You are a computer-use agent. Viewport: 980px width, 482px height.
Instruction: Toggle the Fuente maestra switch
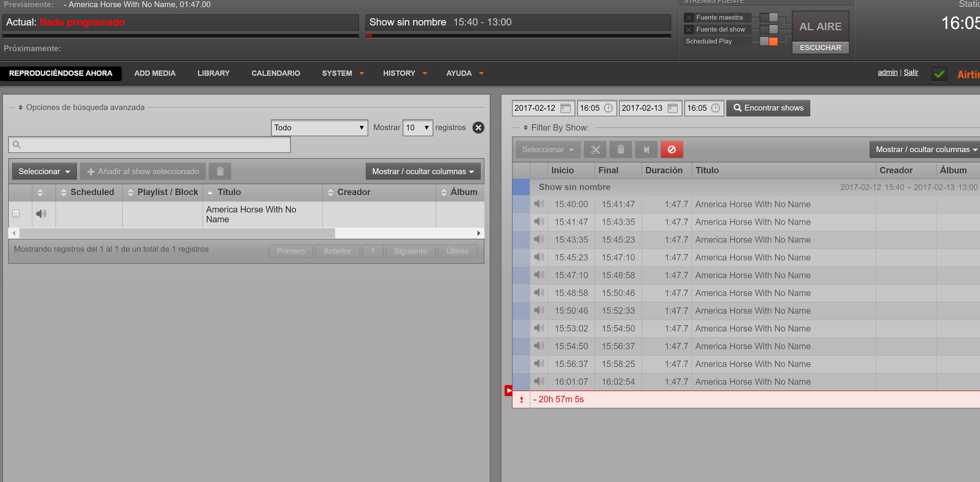(x=768, y=17)
